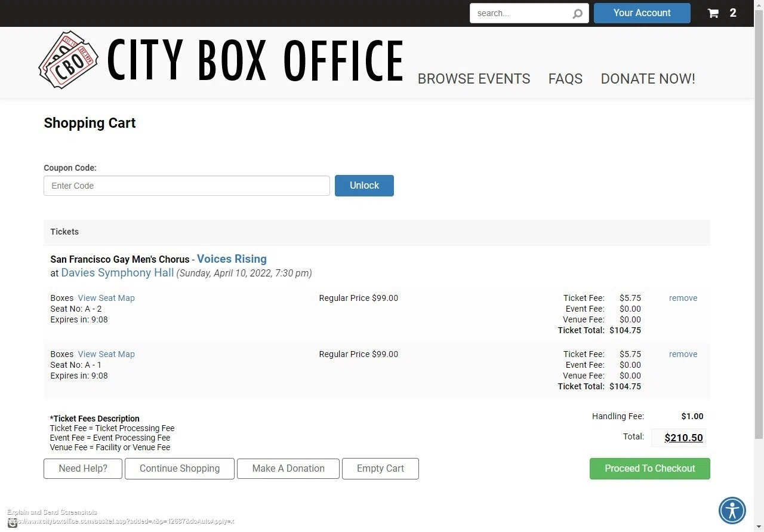Screen dimensions: 764x532
Task: Click the Shopping Cart heading
Action: pos(90,123)
